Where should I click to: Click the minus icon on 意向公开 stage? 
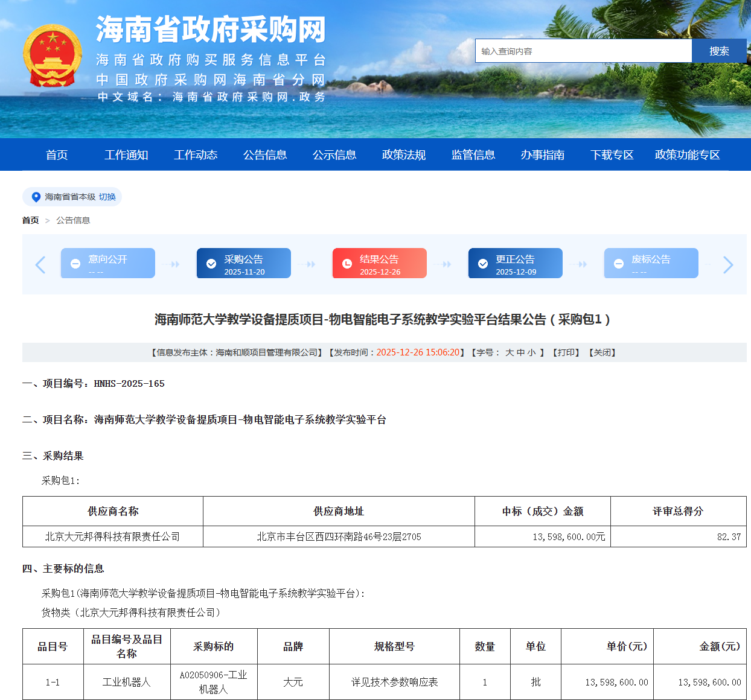(74, 262)
